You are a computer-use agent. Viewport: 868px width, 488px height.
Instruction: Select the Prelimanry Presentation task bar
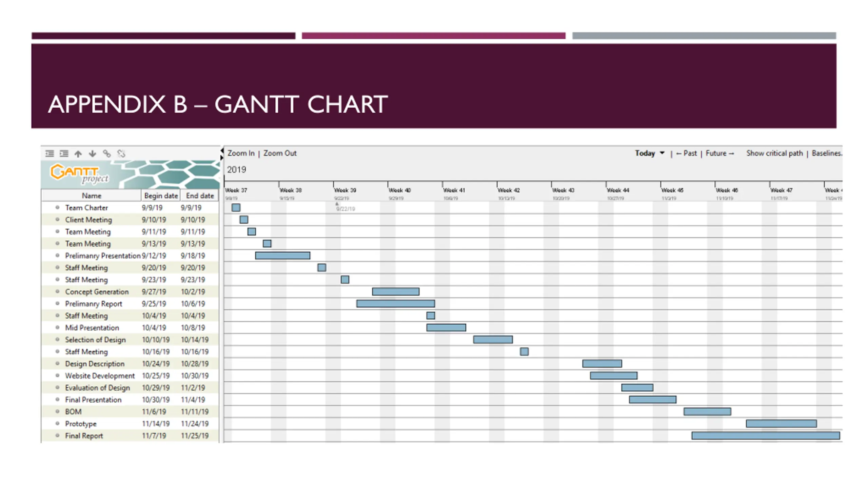point(282,256)
